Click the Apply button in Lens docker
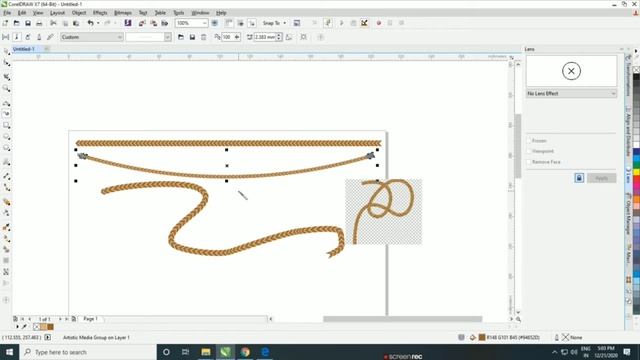Screen dimensions: 640x360 point(602,178)
